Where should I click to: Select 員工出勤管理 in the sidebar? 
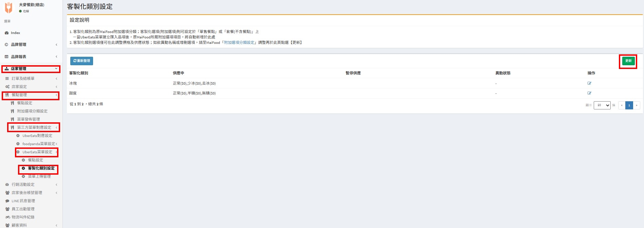[23, 209]
